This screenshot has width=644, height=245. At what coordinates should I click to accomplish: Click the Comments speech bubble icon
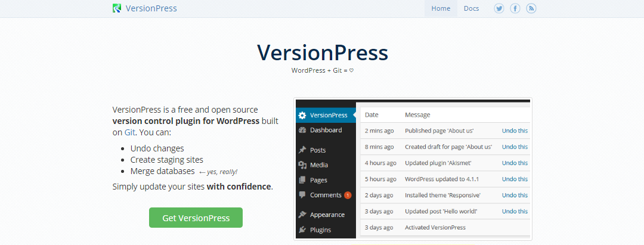302,195
